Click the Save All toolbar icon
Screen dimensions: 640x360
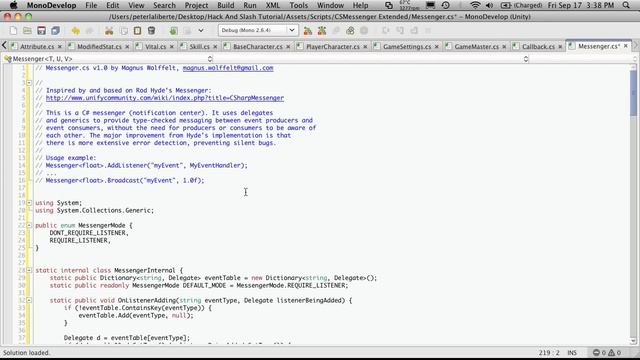[55, 31]
